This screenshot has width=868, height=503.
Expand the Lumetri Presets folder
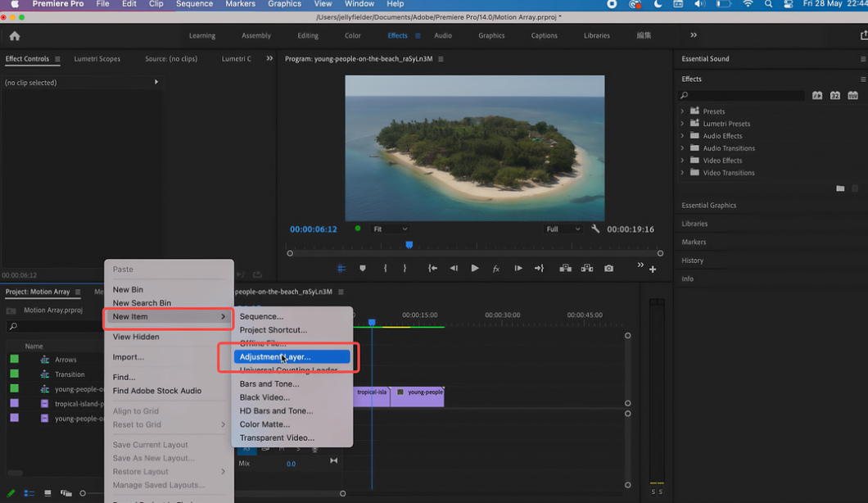tap(682, 124)
